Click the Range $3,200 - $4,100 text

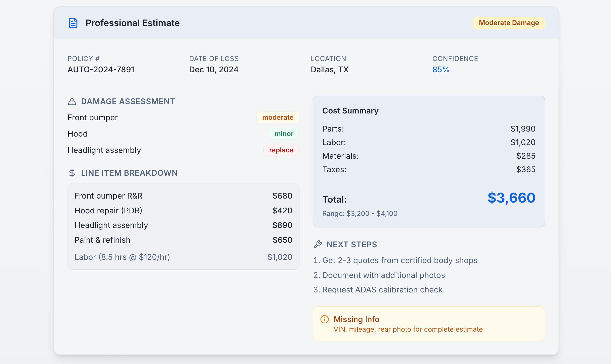pos(360,214)
